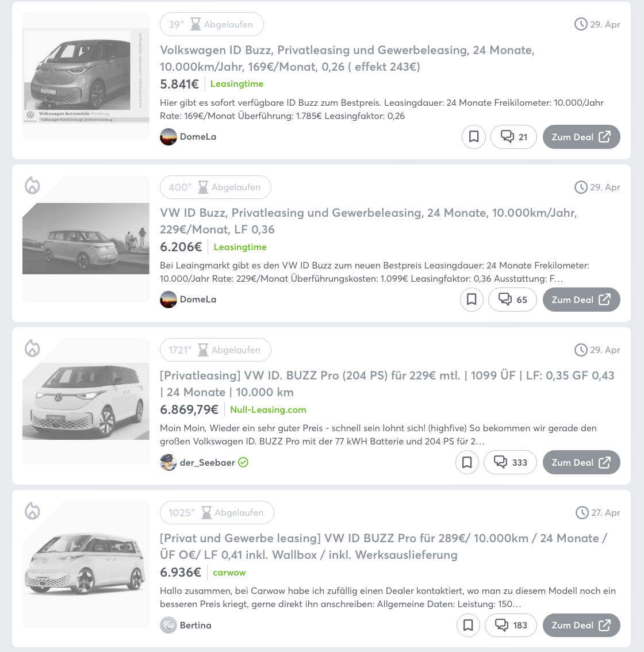Open comments on the der_Seebaer deal

[x=510, y=462]
